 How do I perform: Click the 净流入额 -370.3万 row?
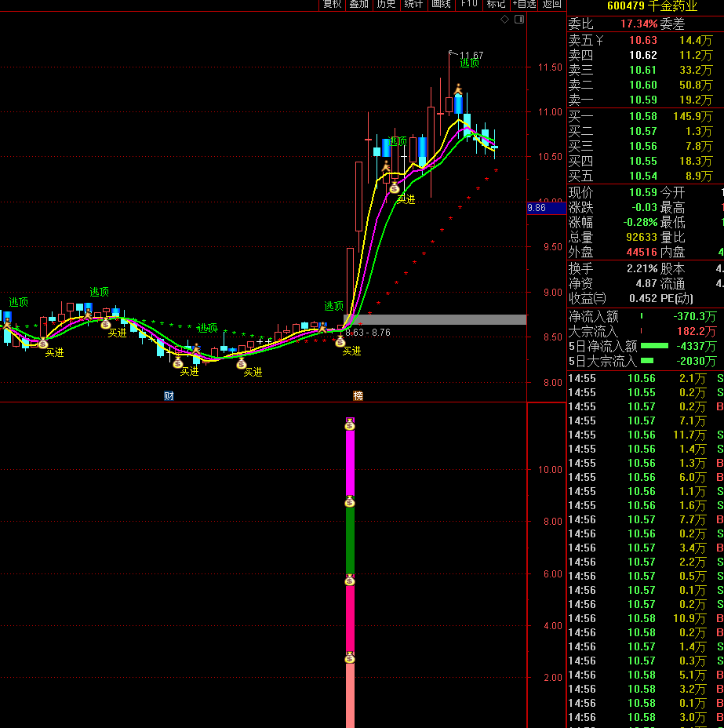pyautogui.click(x=646, y=317)
